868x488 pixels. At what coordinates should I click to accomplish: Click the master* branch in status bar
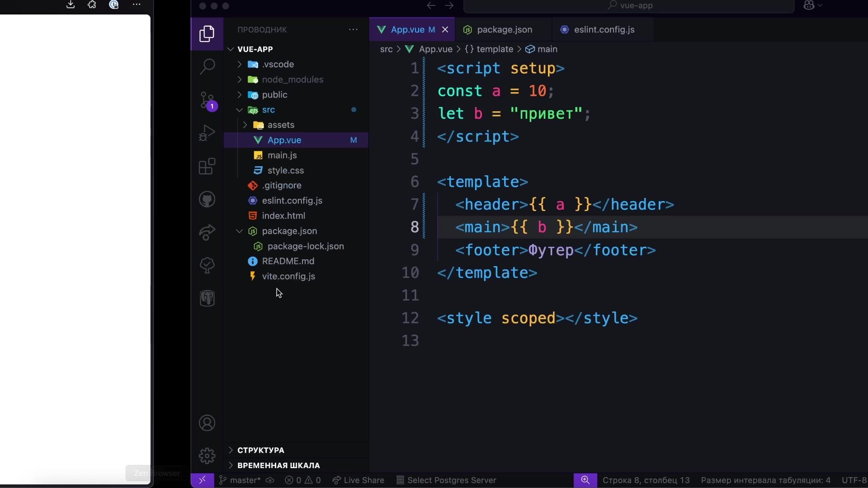click(240, 480)
